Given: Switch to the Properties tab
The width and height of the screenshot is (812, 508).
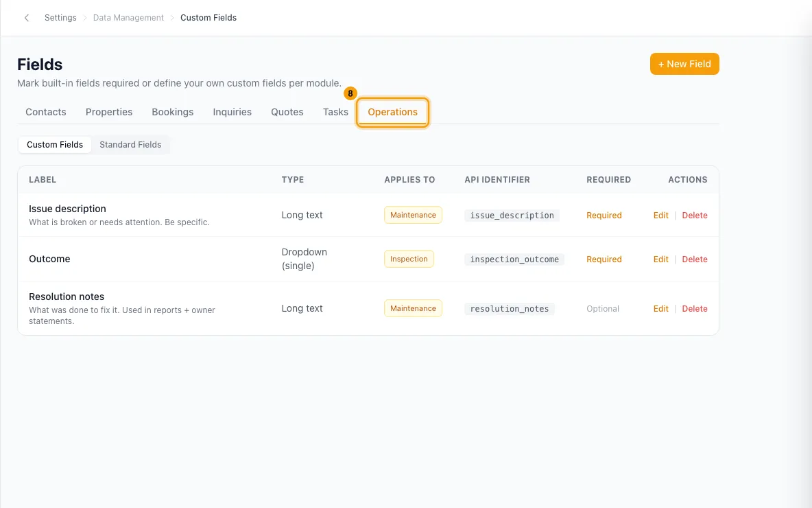Looking at the screenshot, I should click(109, 112).
